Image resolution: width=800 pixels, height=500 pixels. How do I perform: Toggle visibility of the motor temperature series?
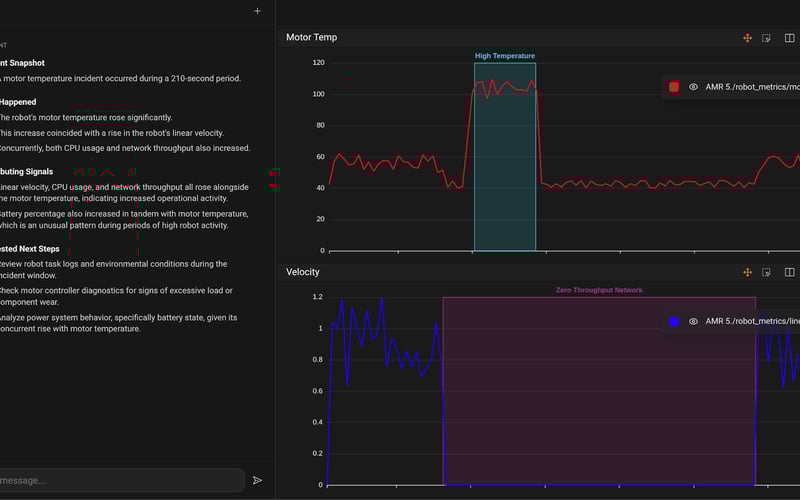pyautogui.click(x=693, y=87)
